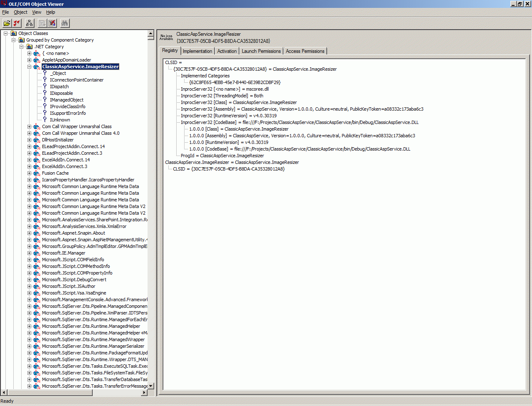Image resolution: width=532 pixels, height=406 pixels.
Task: Open the File menu
Action: click(x=5, y=12)
